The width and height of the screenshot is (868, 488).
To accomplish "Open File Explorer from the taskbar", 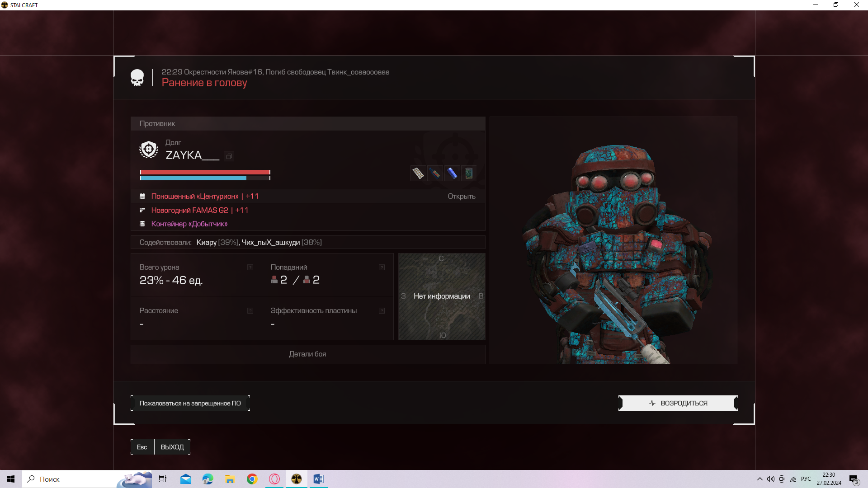I will (230, 479).
